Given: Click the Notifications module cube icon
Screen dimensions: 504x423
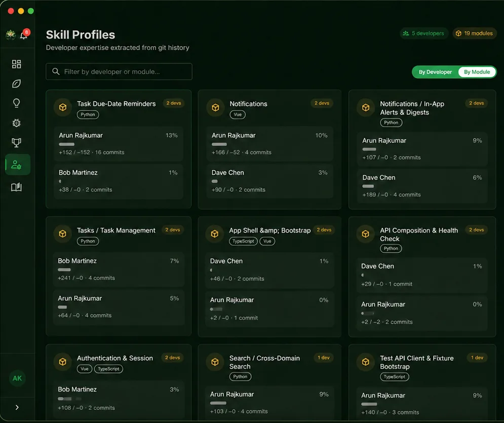Looking at the screenshot, I should (x=215, y=107).
